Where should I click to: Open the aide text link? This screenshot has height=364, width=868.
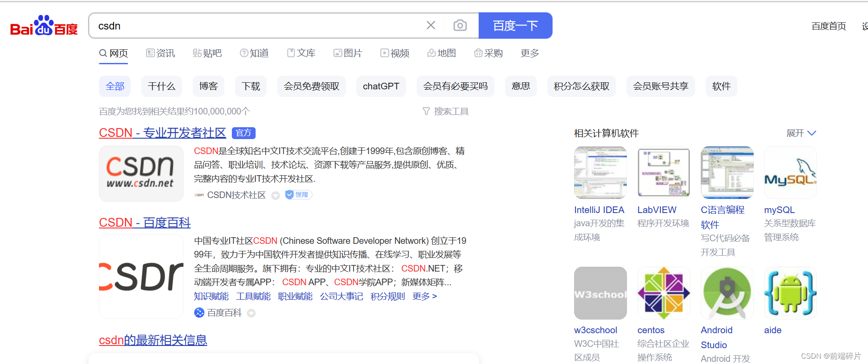pyautogui.click(x=773, y=330)
